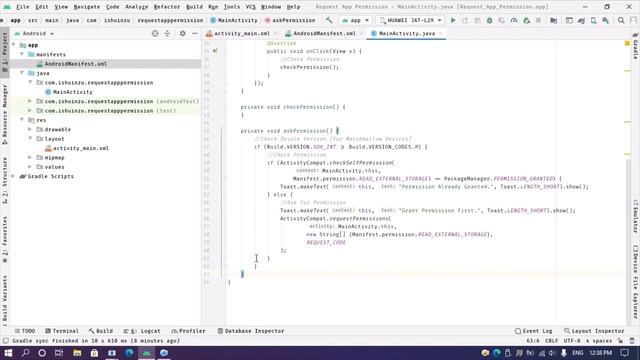Viewport: 640px width, 360px height.
Task: Hide the Project panel with minus icon
Action: 195,33
